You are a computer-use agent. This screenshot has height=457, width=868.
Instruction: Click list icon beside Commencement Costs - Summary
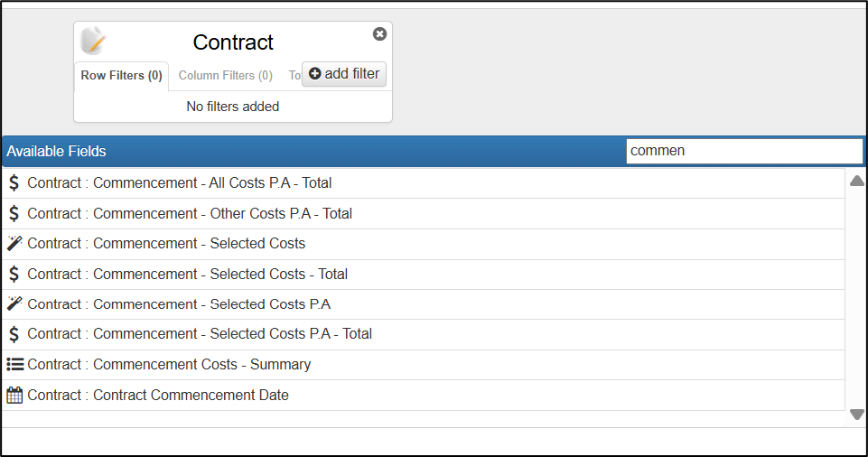click(15, 364)
